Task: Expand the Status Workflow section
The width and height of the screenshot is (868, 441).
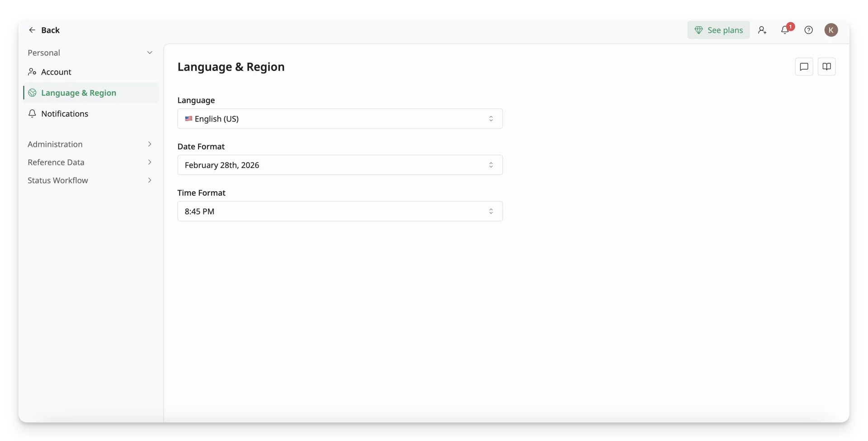Action: click(90, 180)
